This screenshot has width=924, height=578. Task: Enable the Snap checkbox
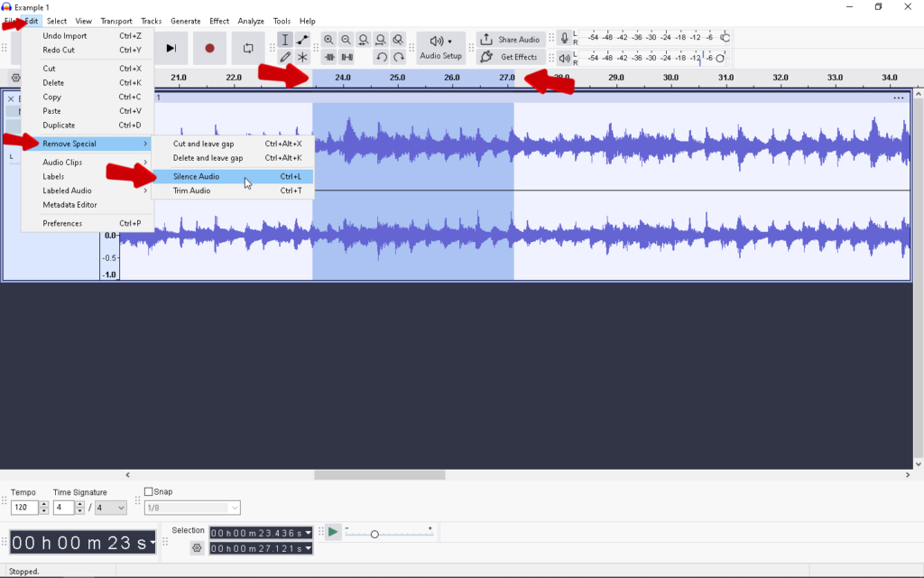pyautogui.click(x=149, y=492)
